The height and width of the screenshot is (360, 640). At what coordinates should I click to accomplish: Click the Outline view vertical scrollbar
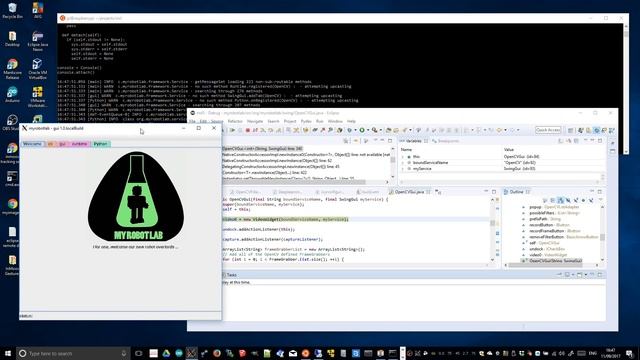click(602, 233)
